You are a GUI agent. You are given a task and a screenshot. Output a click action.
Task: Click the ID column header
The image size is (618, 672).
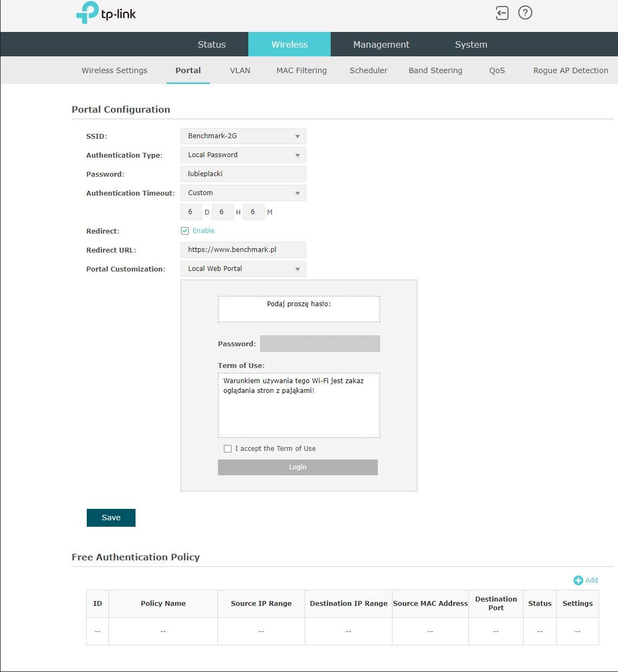[x=98, y=604]
